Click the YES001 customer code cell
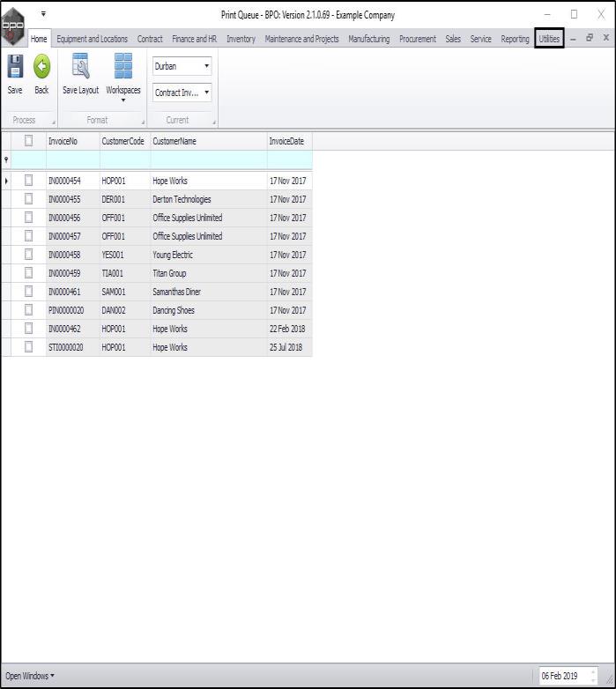This screenshot has height=689, width=616. tap(125, 255)
